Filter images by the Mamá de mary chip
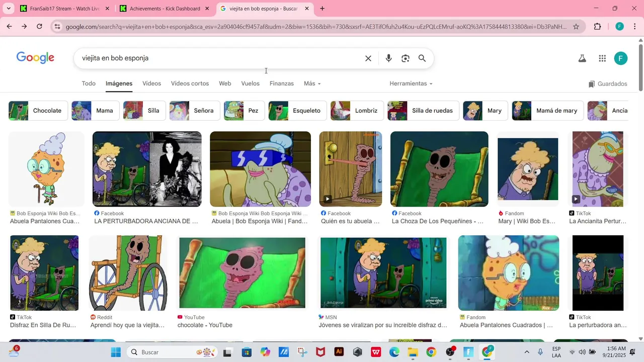Viewport: 644px width, 362px height. pos(548,111)
